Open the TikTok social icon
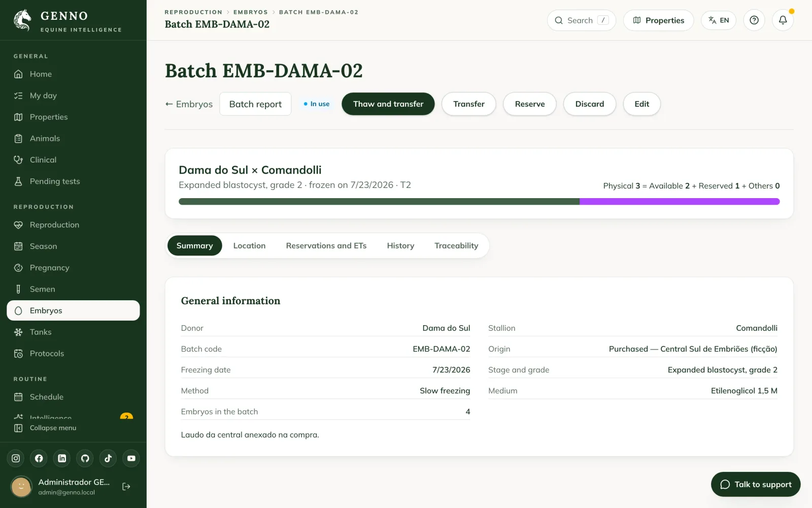Image resolution: width=812 pixels, height=508 pixels. pyautogui.click(x=108, y=458)
